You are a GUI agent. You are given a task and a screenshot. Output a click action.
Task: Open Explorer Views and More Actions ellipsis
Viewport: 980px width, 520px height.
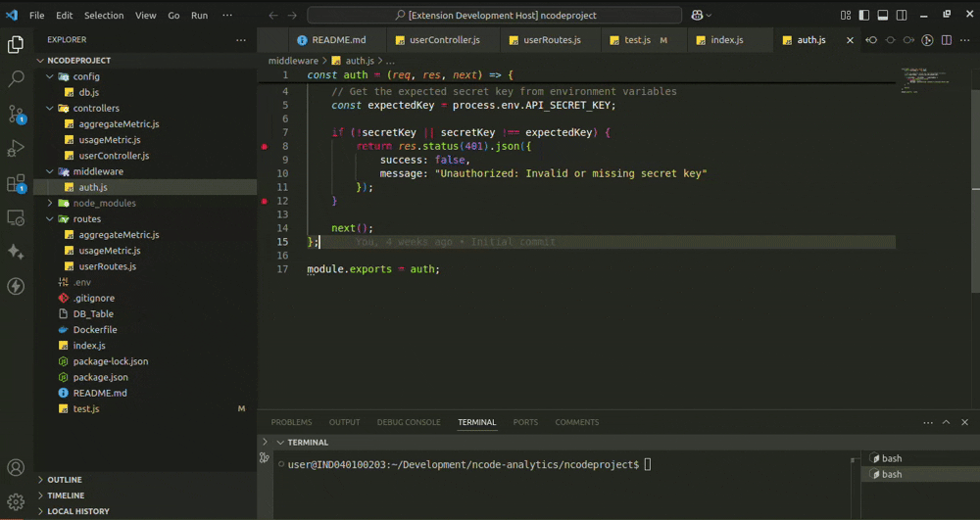pos(241,40)
